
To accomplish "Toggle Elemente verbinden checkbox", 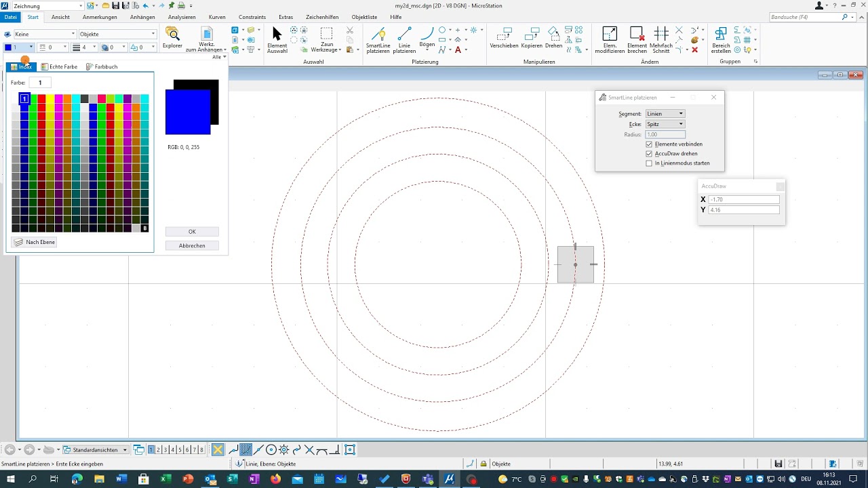I will 649,144.
